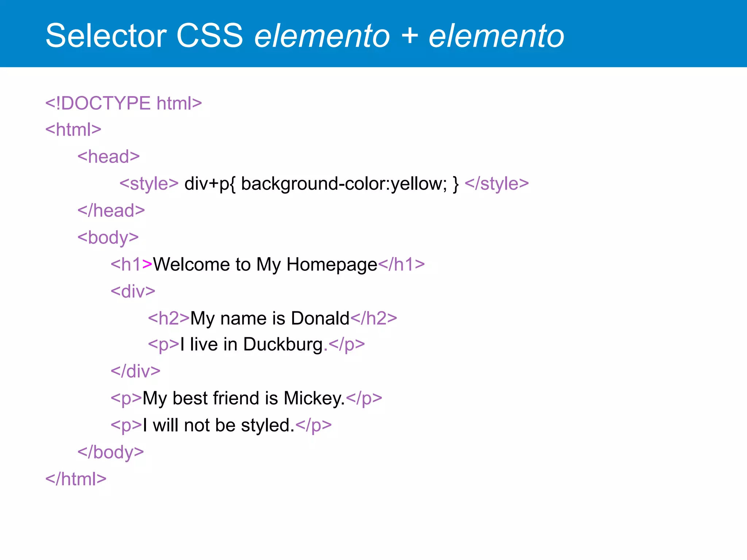Click the 'I live in Duckburg.' paragraph line
The image size is (747, 560).
click(x=256, y=345)
